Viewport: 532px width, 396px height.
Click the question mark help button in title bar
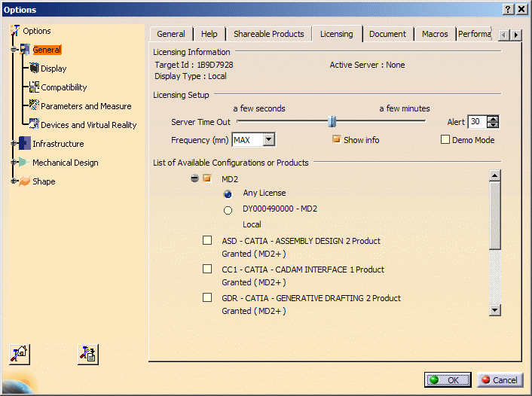(x=508, y=9)
